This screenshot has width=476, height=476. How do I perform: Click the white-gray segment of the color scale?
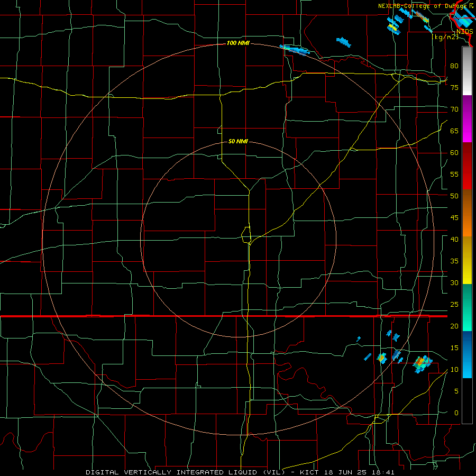point(467,71)
